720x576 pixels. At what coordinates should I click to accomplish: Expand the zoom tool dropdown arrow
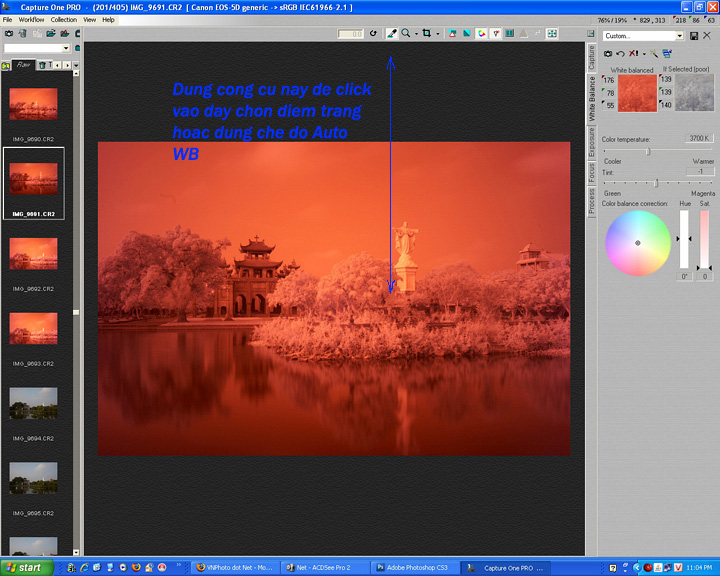pos(415,33)
